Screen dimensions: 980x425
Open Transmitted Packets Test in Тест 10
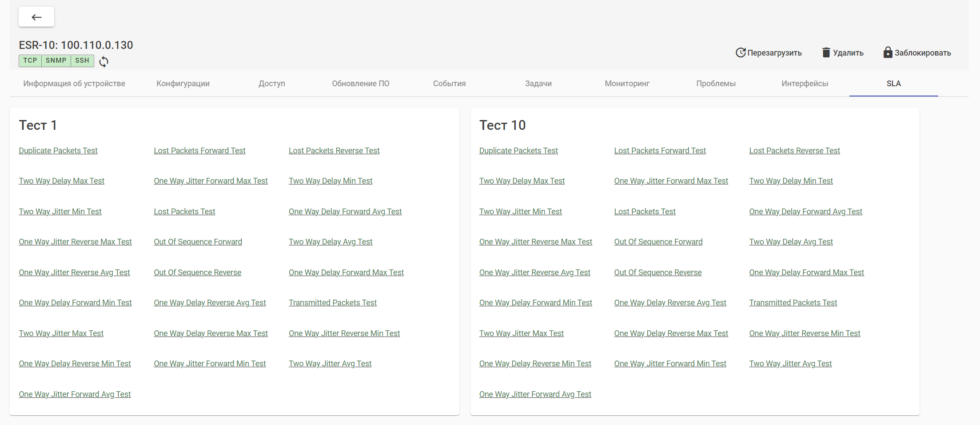(x=793, y=303)
